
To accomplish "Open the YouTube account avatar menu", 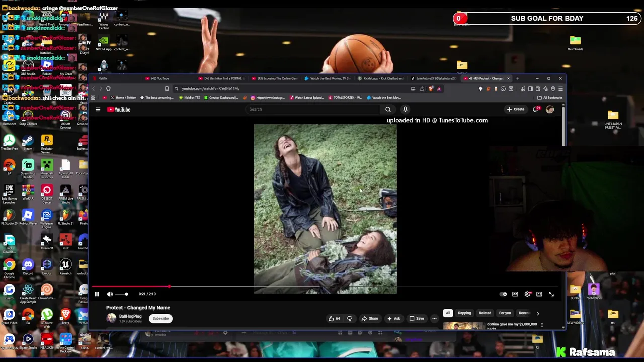I will [550, 109].
